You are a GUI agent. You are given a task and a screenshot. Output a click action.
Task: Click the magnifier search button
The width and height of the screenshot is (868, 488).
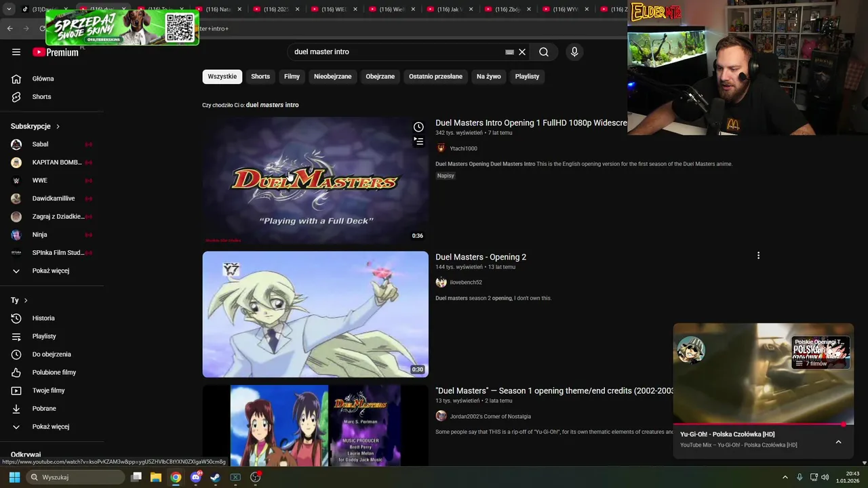[x=544, y=52]
